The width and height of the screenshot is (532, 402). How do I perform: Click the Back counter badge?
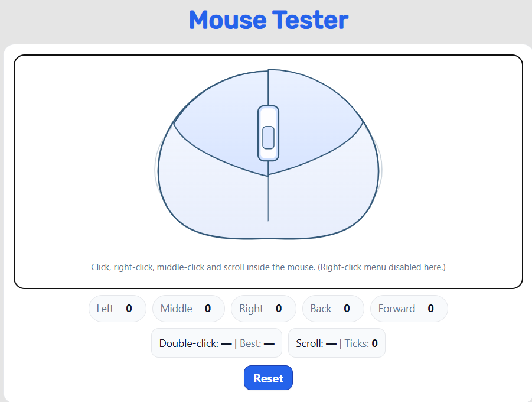pyautogui.click(x=332, y=308)
